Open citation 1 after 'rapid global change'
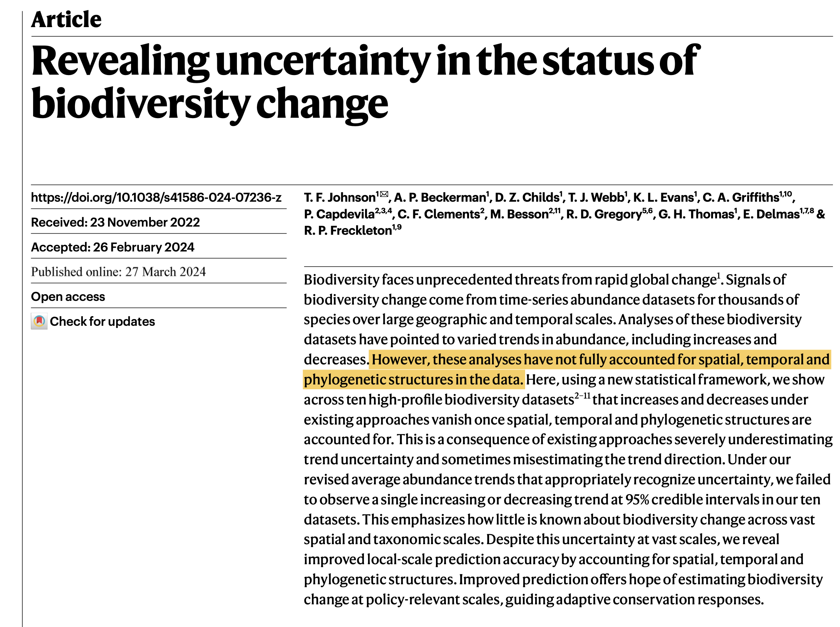 [718, 275]
